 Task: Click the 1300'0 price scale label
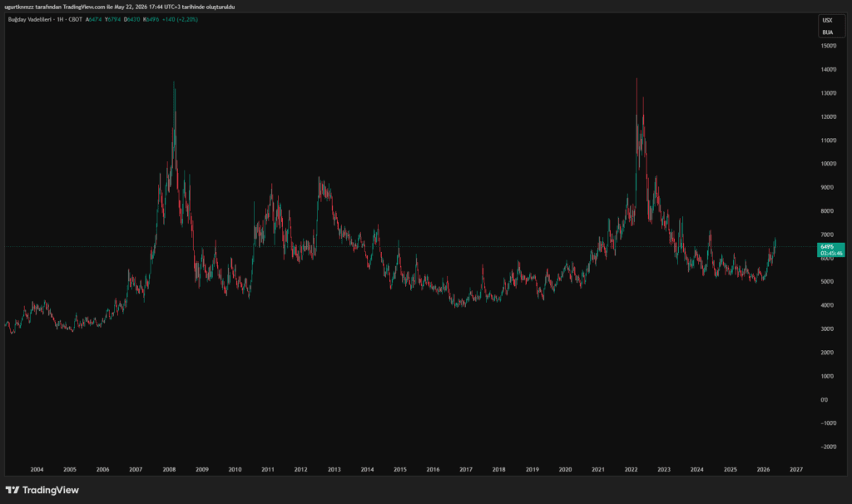[x=829, y=93]
